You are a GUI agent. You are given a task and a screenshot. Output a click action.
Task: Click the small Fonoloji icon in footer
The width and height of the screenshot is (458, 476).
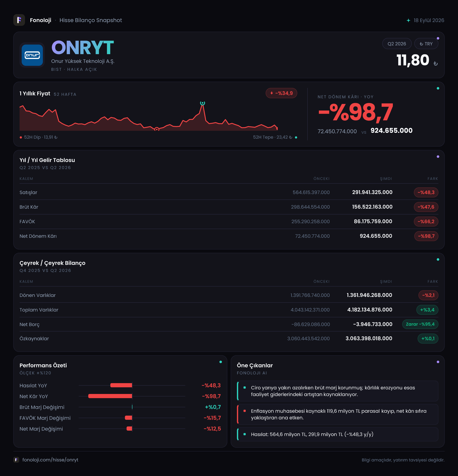(16, 460)
